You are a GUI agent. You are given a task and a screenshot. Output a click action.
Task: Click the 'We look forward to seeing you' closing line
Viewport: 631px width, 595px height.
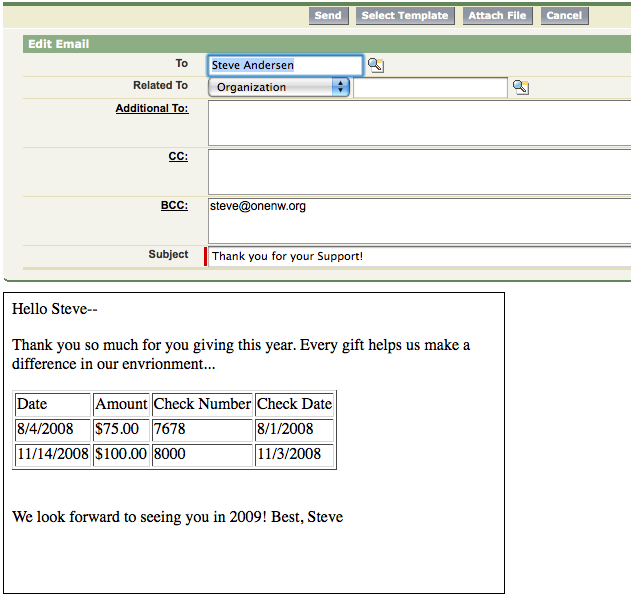click(x=177, y=517)
